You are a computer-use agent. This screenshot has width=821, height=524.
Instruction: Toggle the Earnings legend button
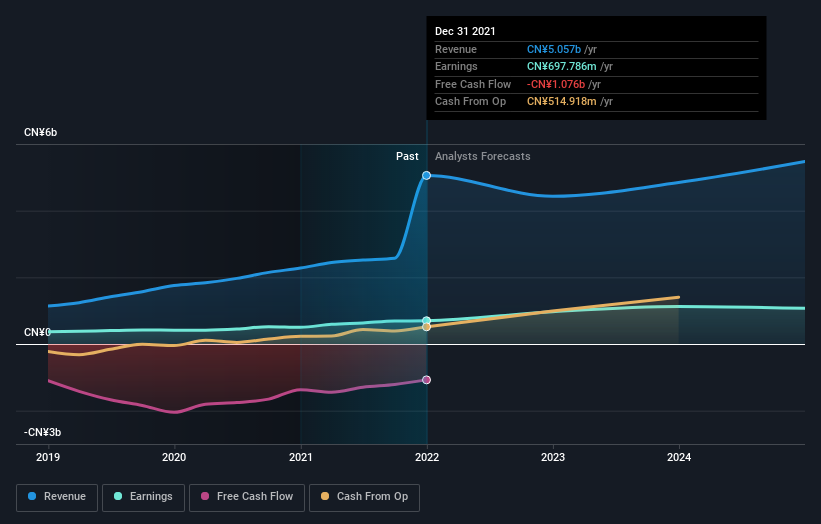[143, 497]
